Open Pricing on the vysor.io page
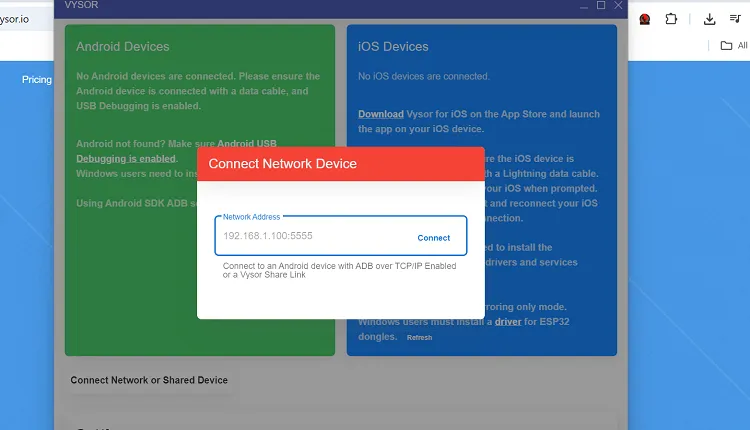 tap(37, 80)
